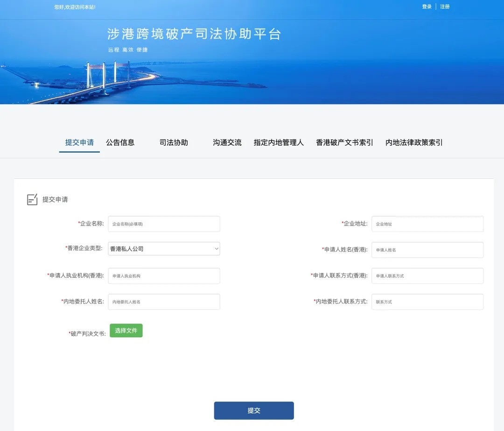The image size is (504, 431).
Task: Open the 香港企业类型 dropdown
Action: pos(164,249)
